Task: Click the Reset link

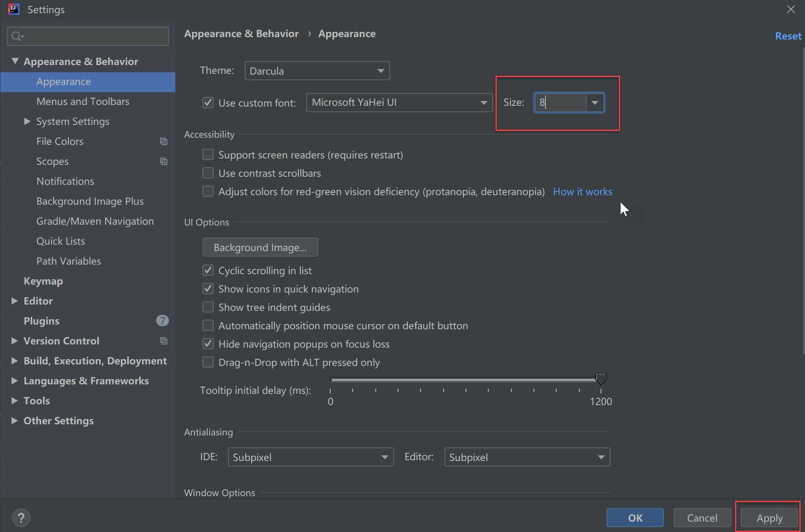Action: coord(788,36)
